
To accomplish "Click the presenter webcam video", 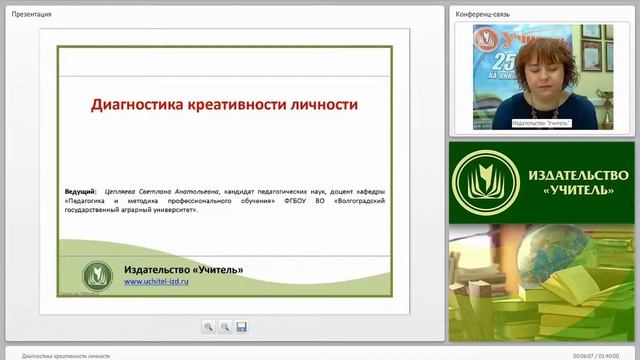I will point(543,77).
